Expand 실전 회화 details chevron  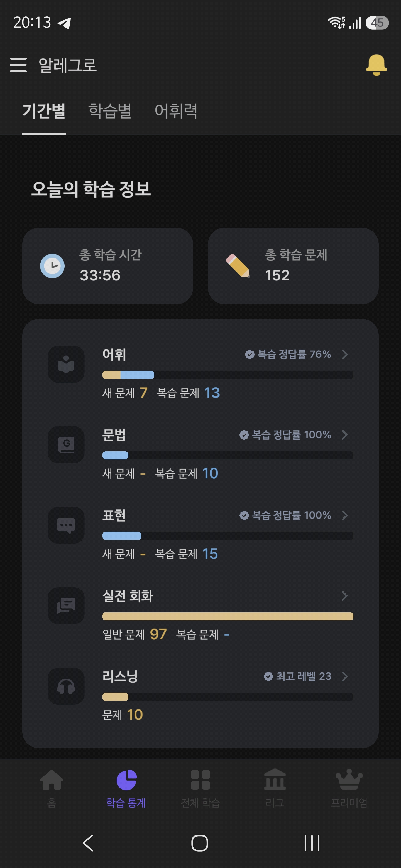coord(344,596)
